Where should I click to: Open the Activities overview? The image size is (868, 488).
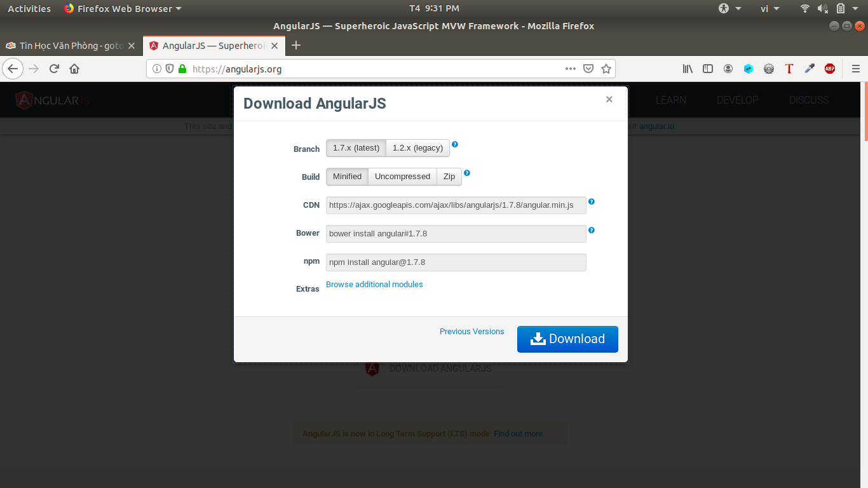(29, 8)
